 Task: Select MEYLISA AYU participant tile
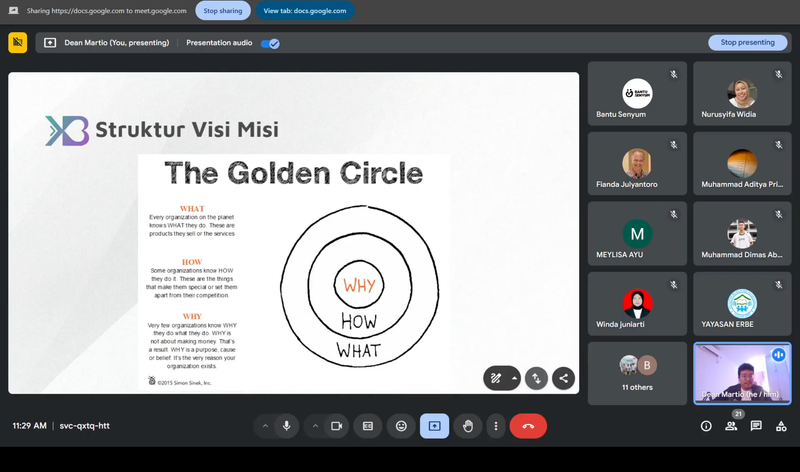coord(637,233)
